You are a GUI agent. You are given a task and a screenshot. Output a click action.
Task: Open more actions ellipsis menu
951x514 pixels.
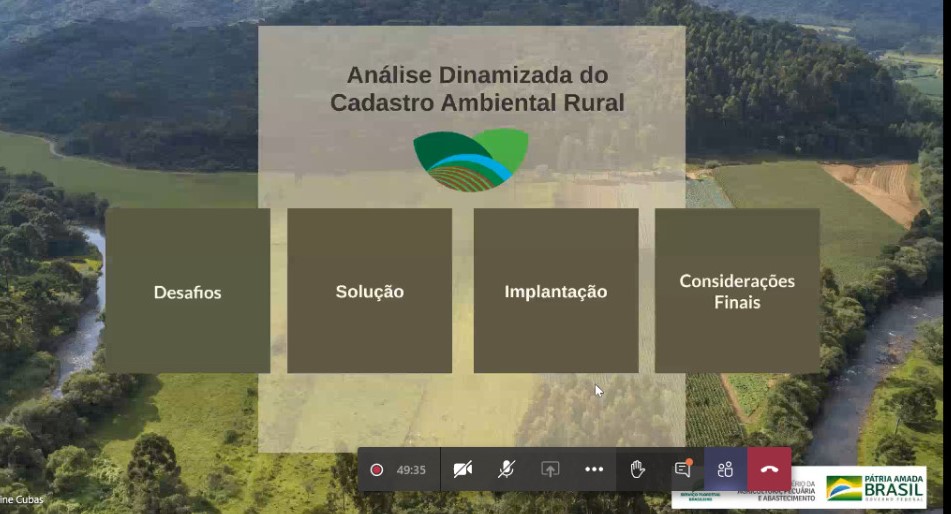594,469
